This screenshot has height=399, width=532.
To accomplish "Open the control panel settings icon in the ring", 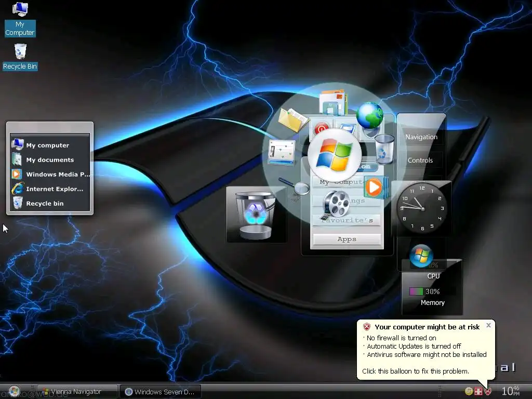I will (281, 152).
